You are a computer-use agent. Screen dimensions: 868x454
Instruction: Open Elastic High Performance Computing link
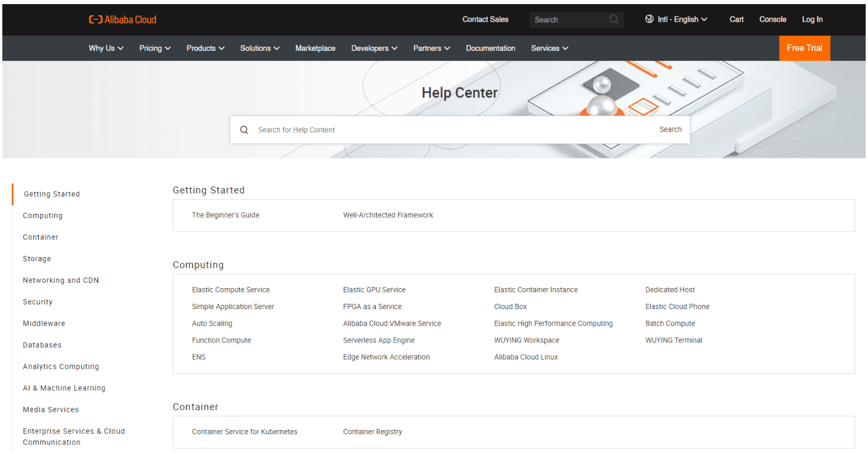click(554, 324)
